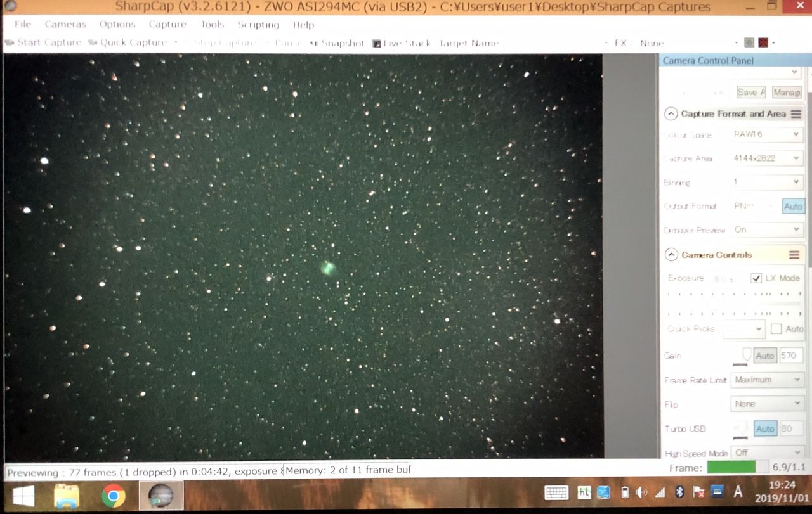Click the IME 'A' input indicator

click(x=738, y=492)
